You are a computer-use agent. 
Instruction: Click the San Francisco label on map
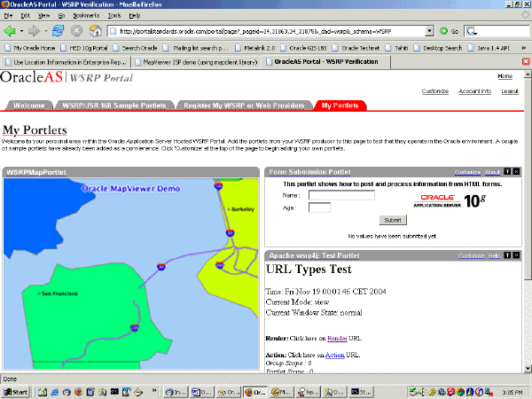(59, 293)
